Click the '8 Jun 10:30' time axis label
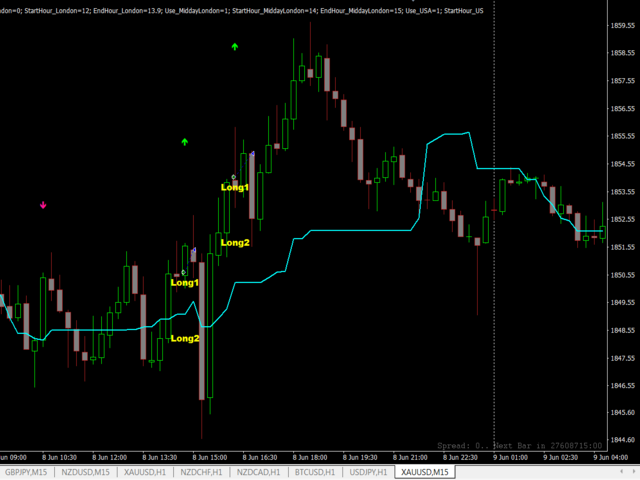The image size is (640, 480). tap(59, 458)
